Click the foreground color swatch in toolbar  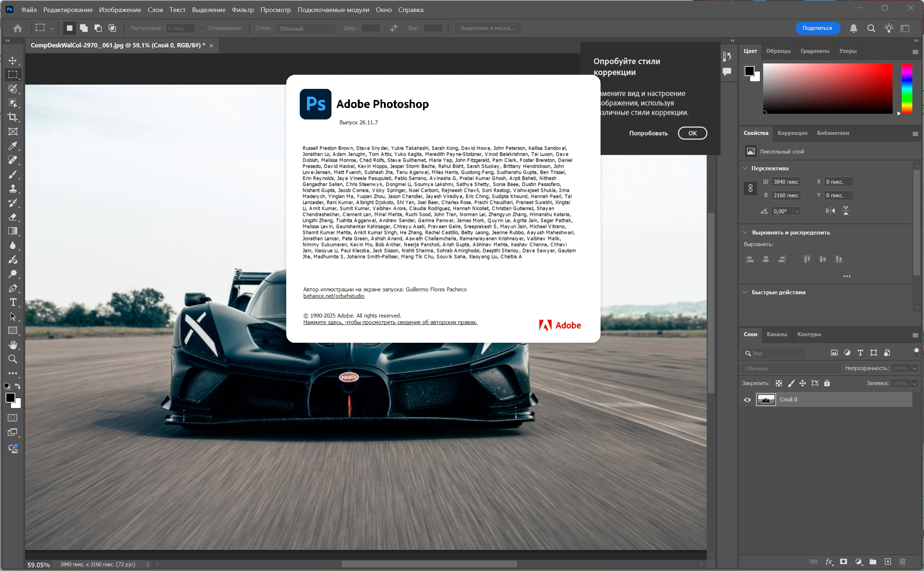10,397
